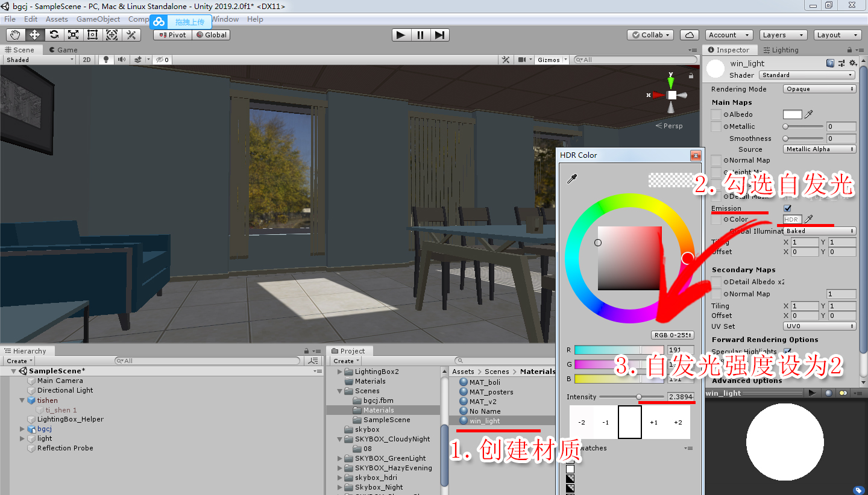Viewport: 868px width, 495px height.
Task: Play the material preview animation
Action: coord(813,393)
